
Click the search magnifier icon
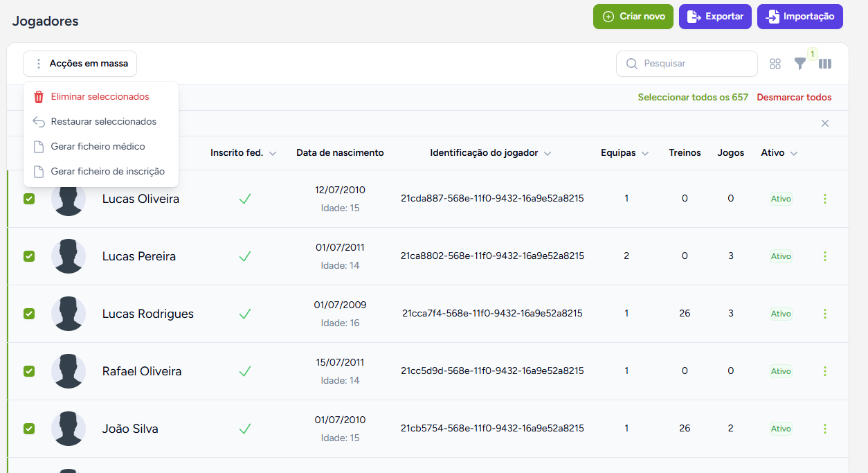pos(631,64)
